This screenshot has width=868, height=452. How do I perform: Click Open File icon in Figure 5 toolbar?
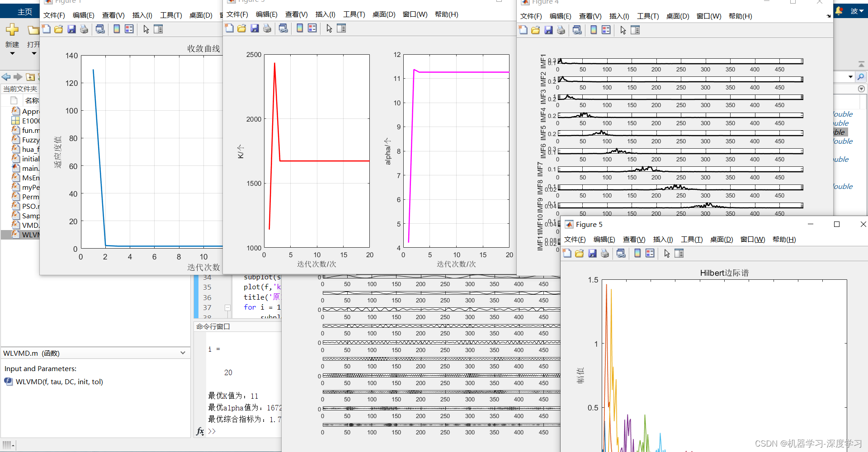point(580,253)
